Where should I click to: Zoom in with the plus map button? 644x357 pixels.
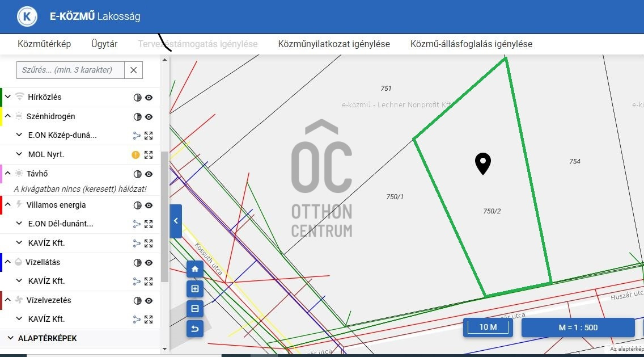(x=195, y=289)
